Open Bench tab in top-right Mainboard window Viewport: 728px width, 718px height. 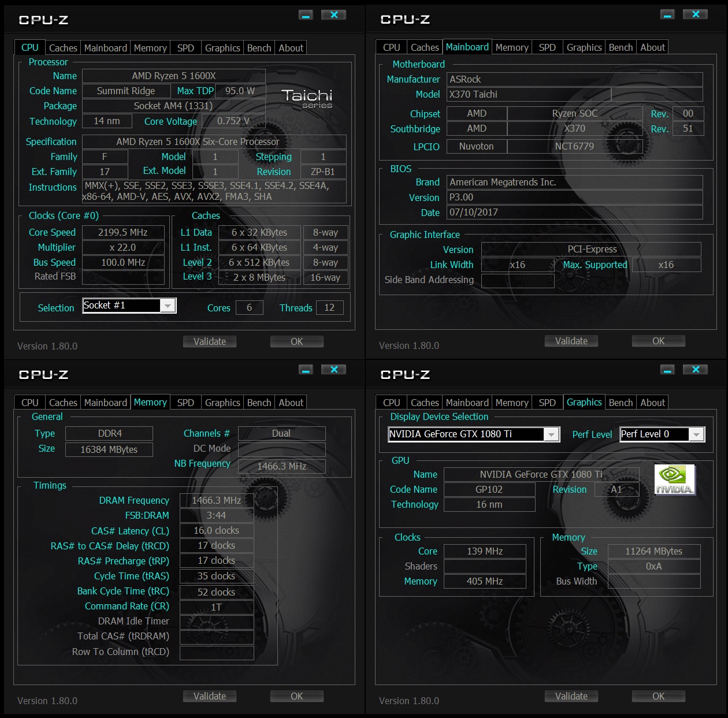[621, 47]
